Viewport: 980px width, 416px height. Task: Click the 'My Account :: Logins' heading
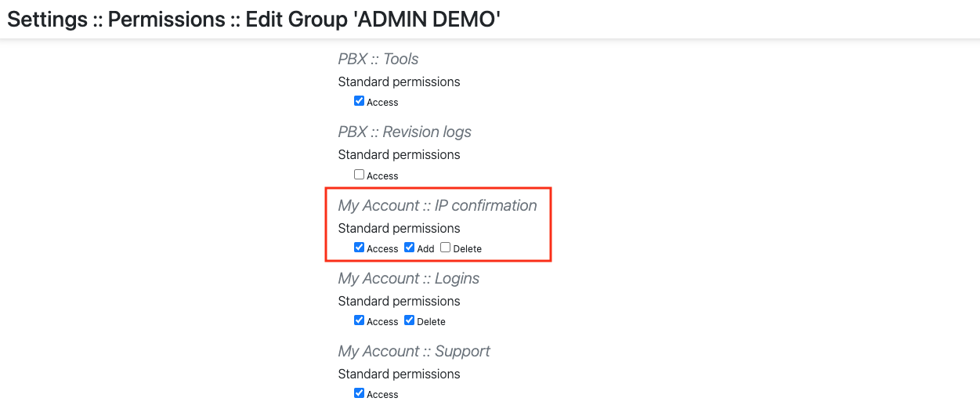coord(408,278)
